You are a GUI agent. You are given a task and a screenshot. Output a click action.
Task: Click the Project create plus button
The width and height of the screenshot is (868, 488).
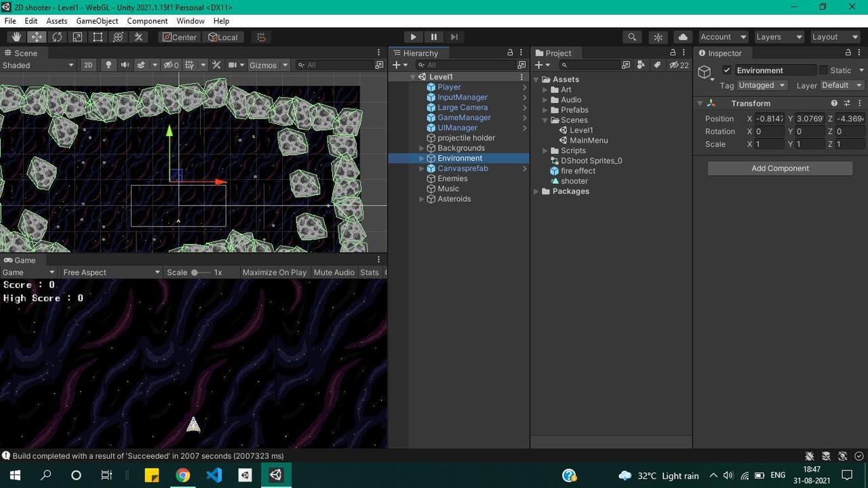click(x=542, y=65)
